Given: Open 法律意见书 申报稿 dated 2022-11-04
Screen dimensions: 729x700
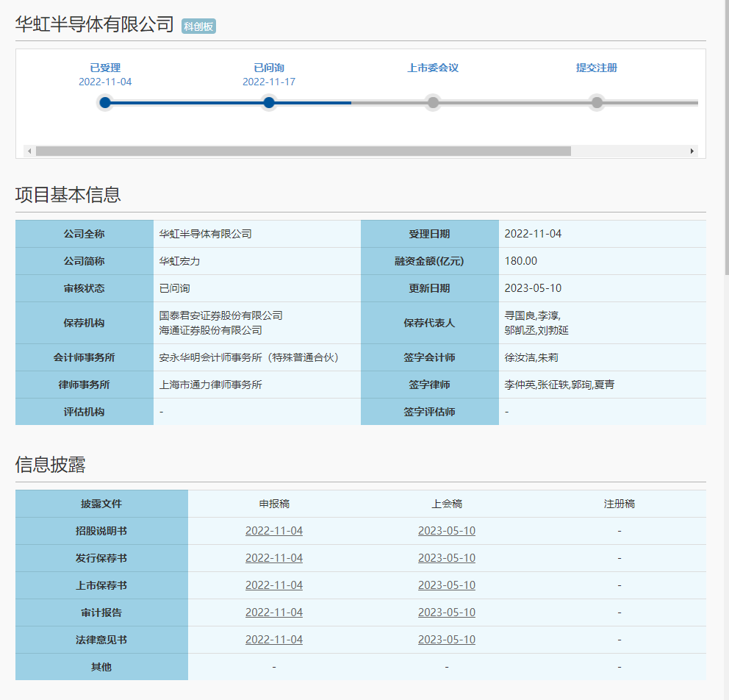Looking at the screenshot, I should pos(273,640).
